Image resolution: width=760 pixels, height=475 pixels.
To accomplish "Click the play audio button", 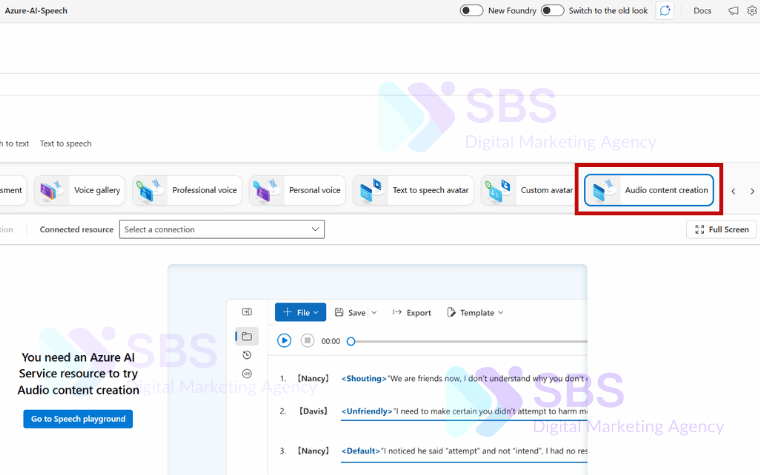I will point(284,341).
